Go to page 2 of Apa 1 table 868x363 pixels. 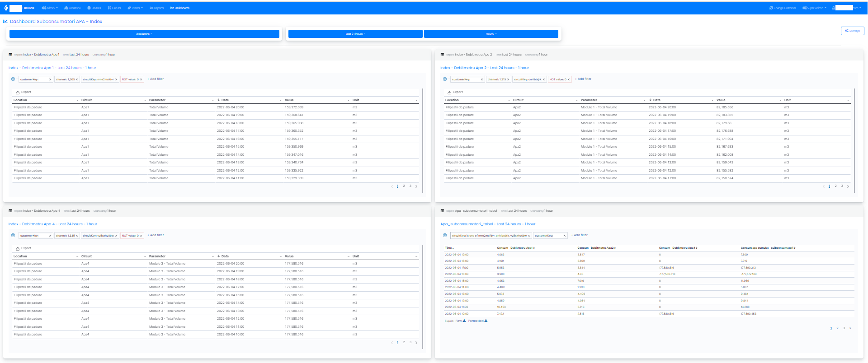(x=404, y=186)
